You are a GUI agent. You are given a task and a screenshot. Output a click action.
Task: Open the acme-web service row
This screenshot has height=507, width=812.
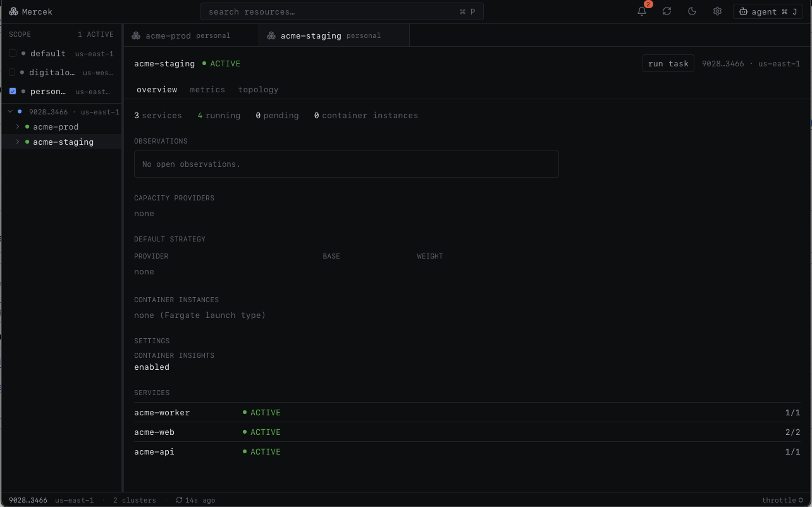click(x=467, y=432)
